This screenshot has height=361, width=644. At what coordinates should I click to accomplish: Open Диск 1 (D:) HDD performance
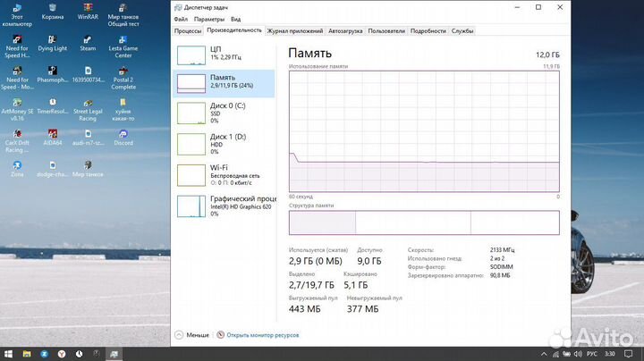pyautogui.click(x=225, y=144)
